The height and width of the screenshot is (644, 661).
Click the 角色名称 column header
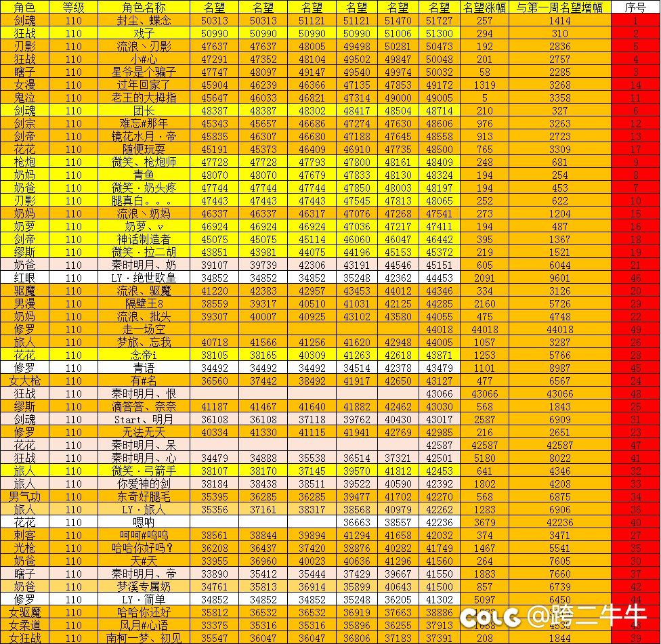(144, 7)
